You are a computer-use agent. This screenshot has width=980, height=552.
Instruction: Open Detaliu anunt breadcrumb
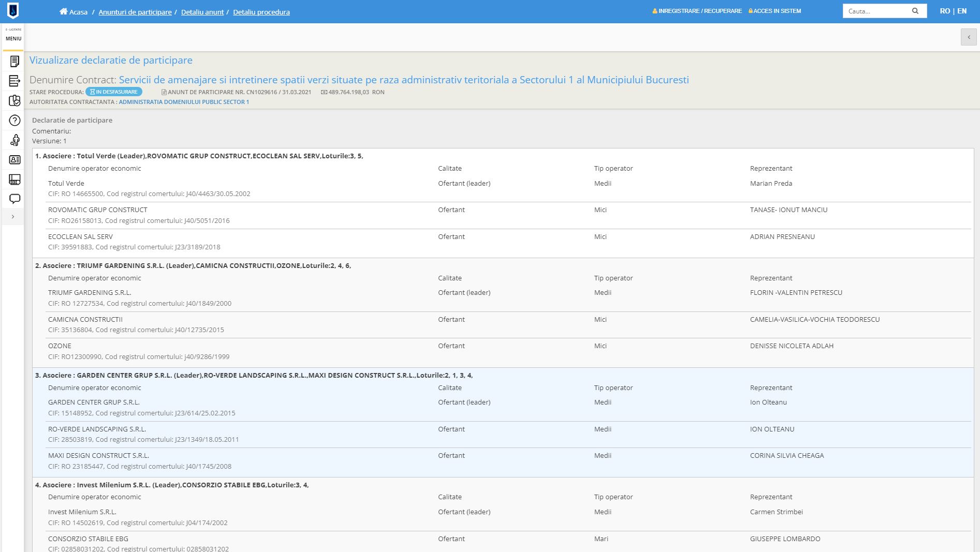(x=202, y=12)
